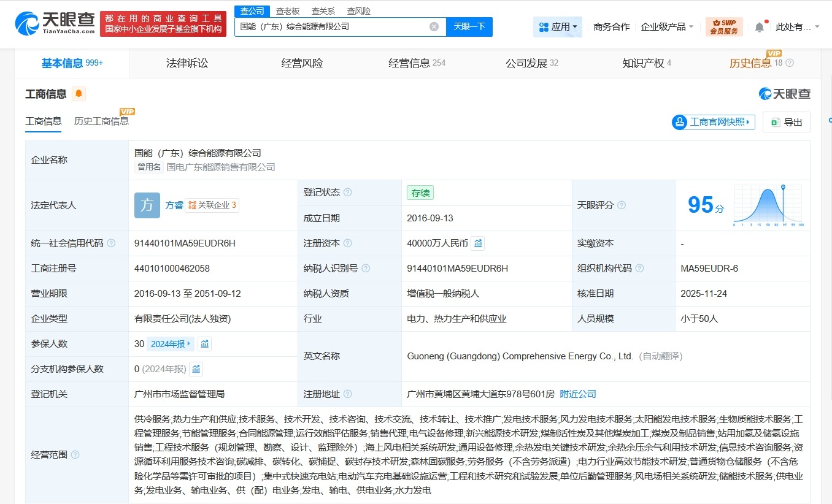This screenshot has width=832, height=504.
Task: Click the chart icon next to 参保人数 30
Action: [x=204, y=344]
